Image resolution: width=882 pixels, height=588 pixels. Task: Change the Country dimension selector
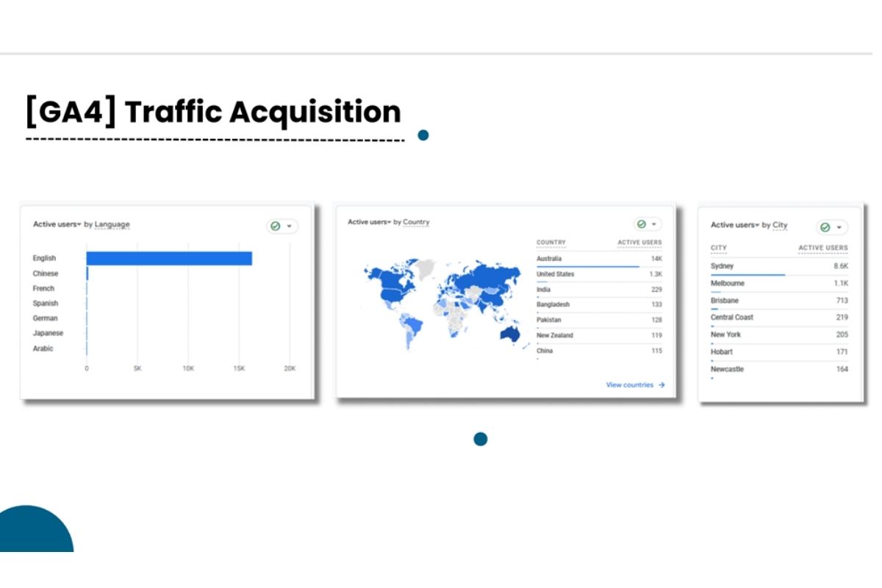coord(416,222)
